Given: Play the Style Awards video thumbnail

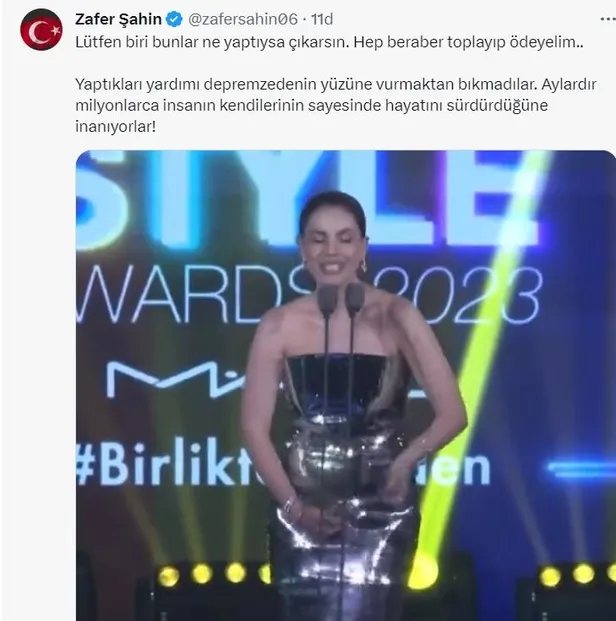Looking at the screenshot, I should (x=345, y=385).
